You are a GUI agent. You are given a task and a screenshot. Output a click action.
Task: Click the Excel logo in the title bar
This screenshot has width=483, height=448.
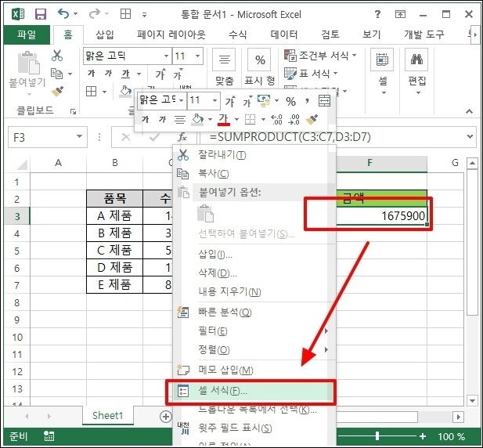(x=18, y=14)
